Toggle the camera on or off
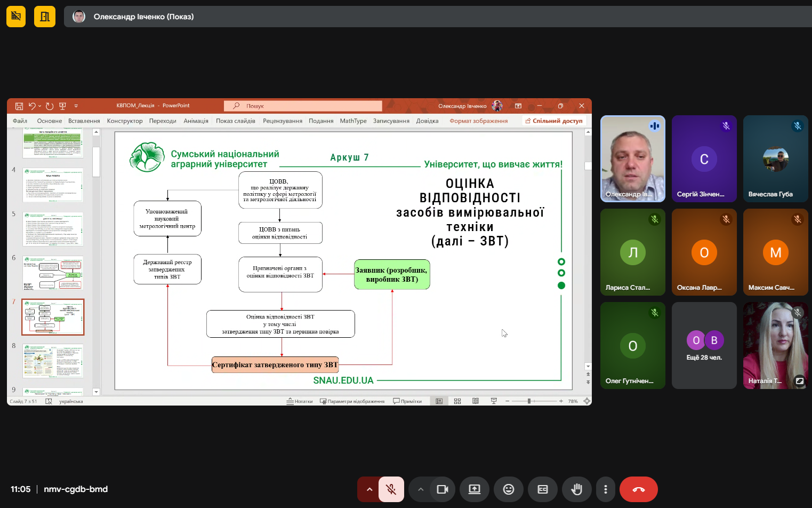The width and height of the screenshot is (812, 508). [442, 489]
